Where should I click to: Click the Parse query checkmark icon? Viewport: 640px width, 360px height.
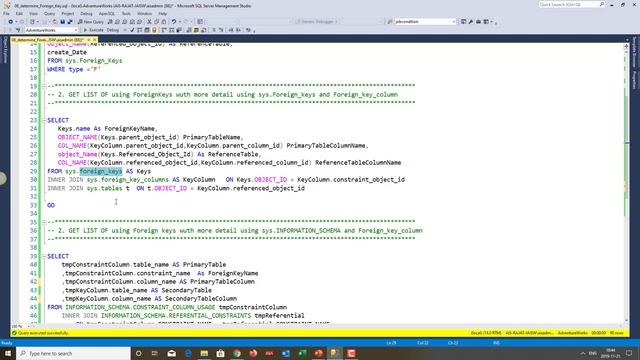(x=132, y=30)
